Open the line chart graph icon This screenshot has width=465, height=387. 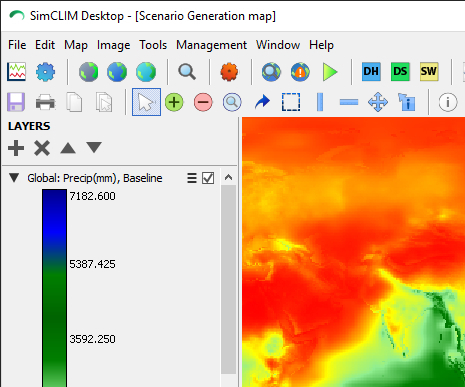click(17, 72)
